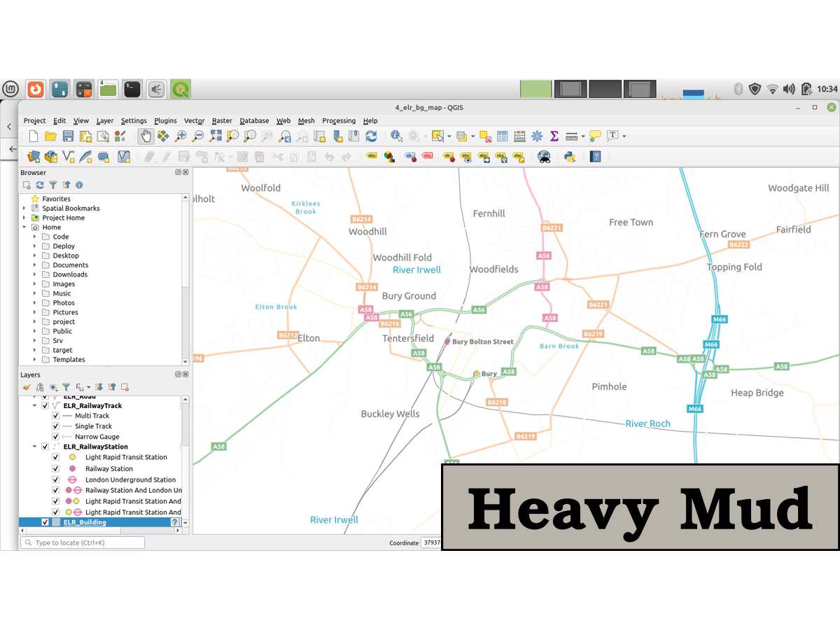Viewport: 840px width, 630px height.
Task: Click the Statistical Summary sigma icon
Action: (x=554, y=136)
